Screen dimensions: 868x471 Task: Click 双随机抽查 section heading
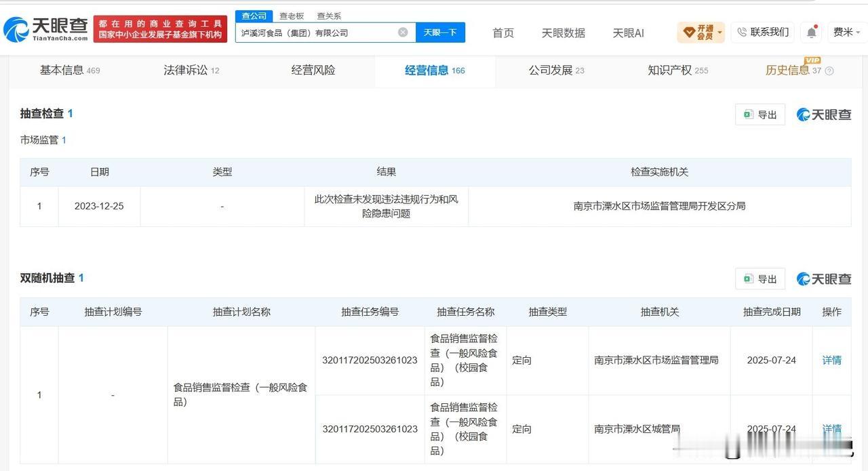click(x=52, y=277)
